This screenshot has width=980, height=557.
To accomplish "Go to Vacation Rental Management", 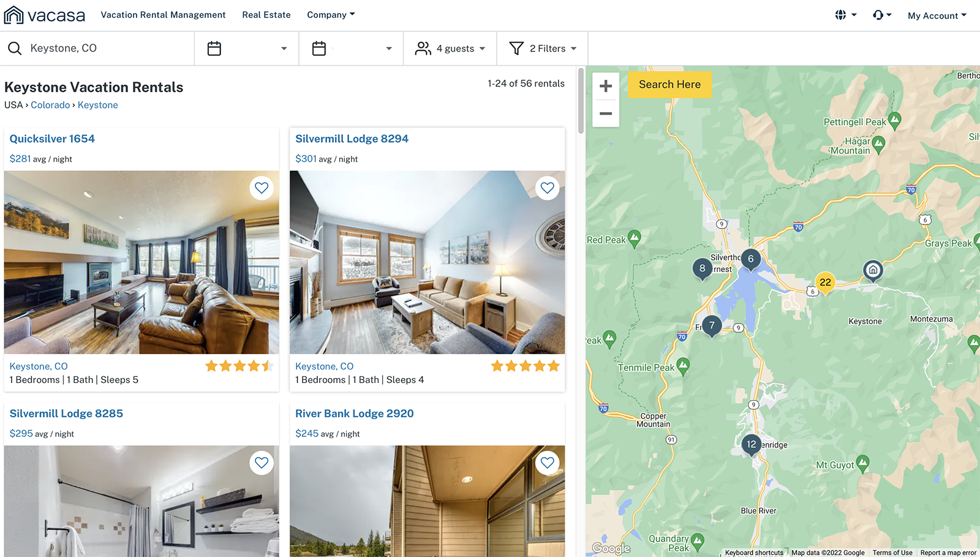I will tap(163, 15).
